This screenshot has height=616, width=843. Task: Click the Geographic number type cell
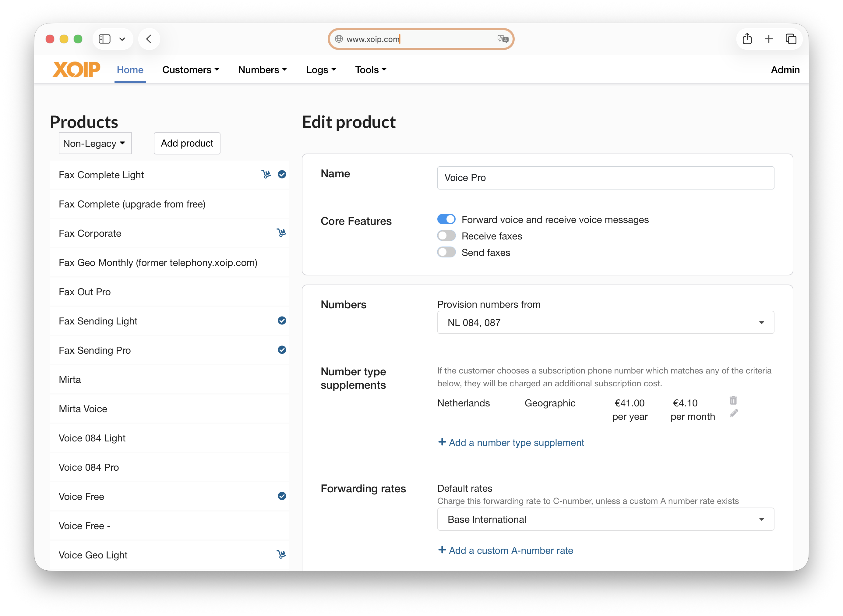550,403
